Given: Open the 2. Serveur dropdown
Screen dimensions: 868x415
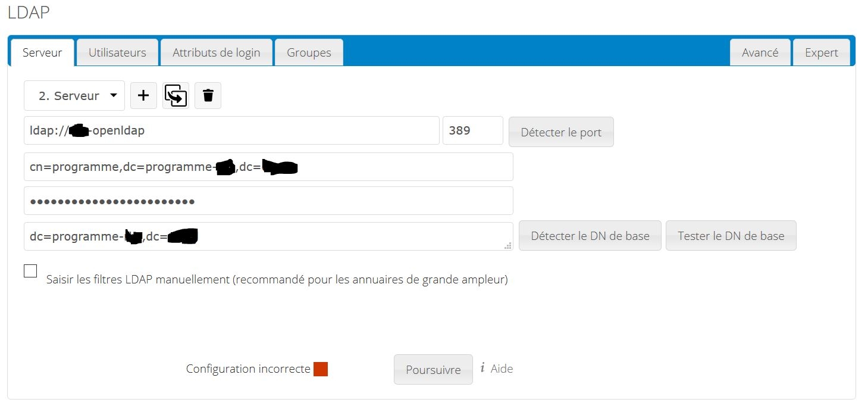Looking at the screenshot, I should (x=74, y=96).
